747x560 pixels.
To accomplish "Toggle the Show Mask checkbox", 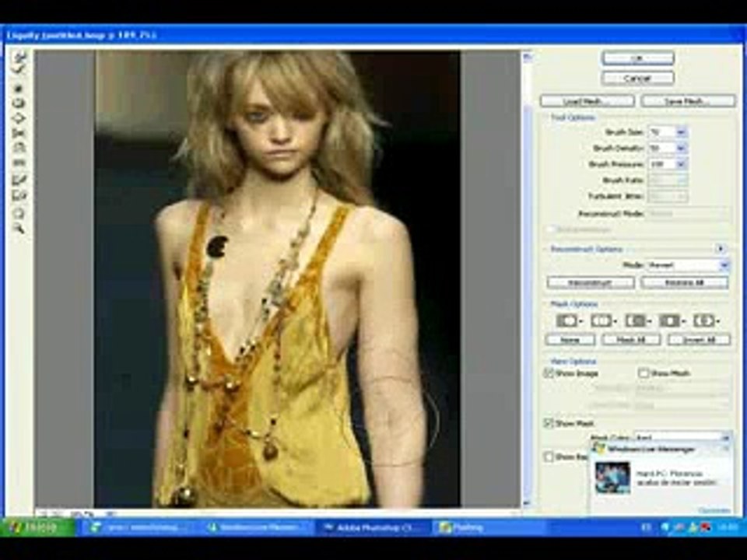I will [549, 423].
